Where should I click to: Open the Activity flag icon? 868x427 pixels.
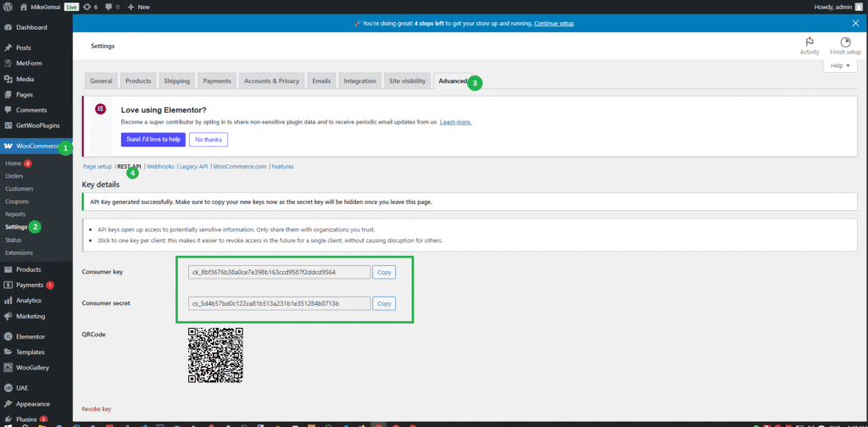tap(810, 42)
